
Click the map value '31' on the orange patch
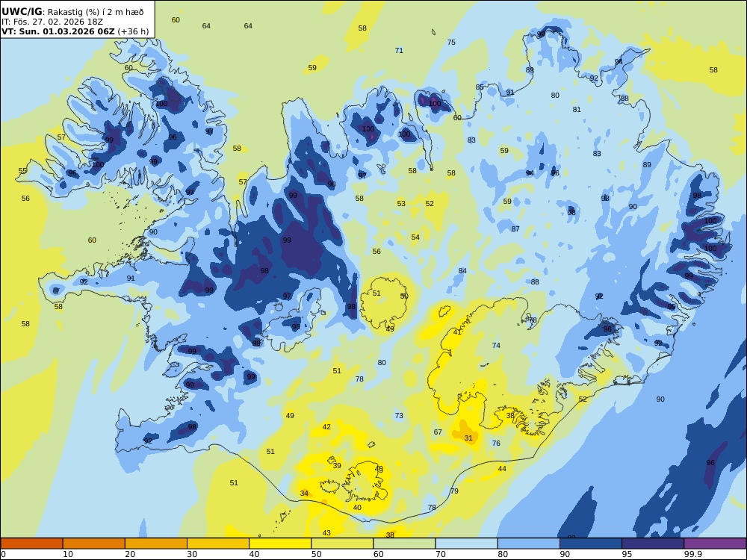pos(468,438)
